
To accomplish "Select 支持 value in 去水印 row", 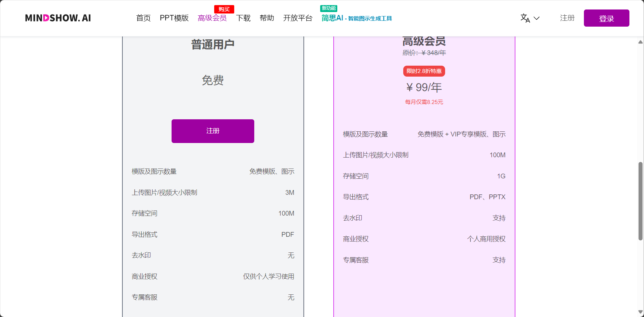I will tap(499, 218).
